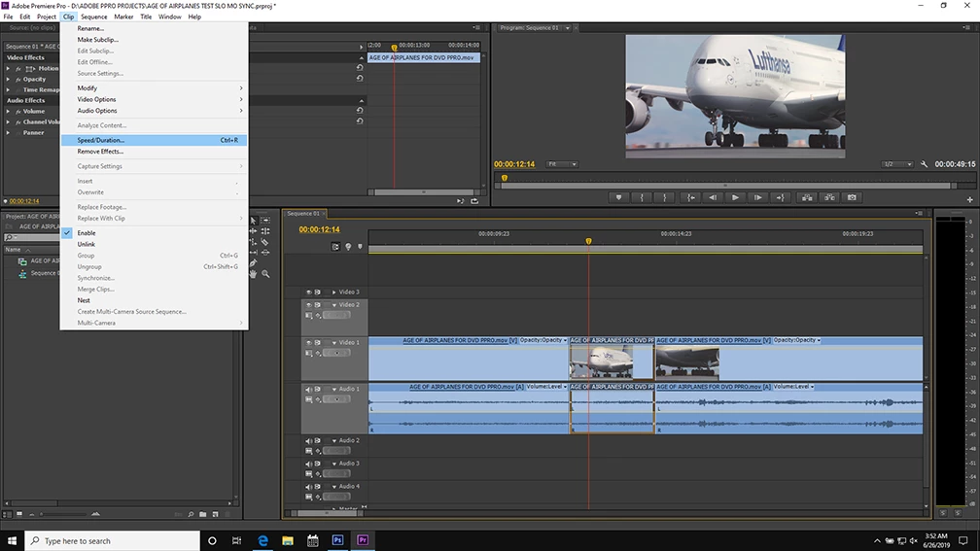The image size is (980, 551).
Task: Click the timeline horizontal zoom scrollbar
Action: click(327, 513)
